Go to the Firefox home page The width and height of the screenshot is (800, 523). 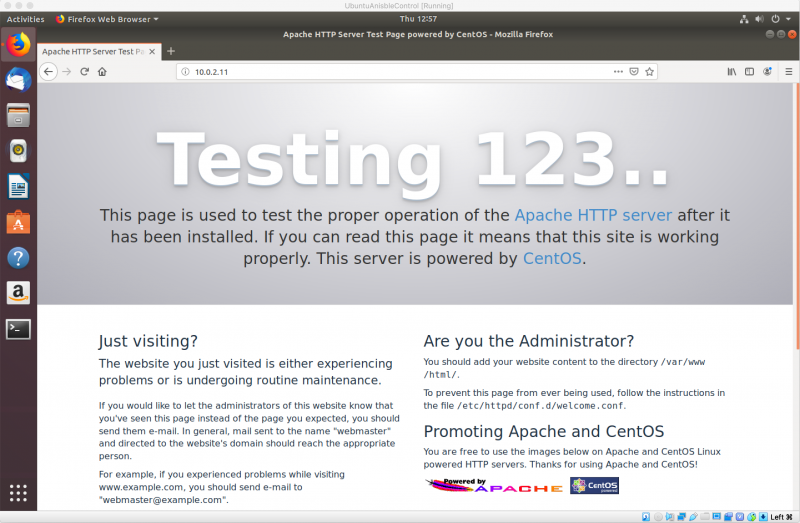click(x=102, y=72)
